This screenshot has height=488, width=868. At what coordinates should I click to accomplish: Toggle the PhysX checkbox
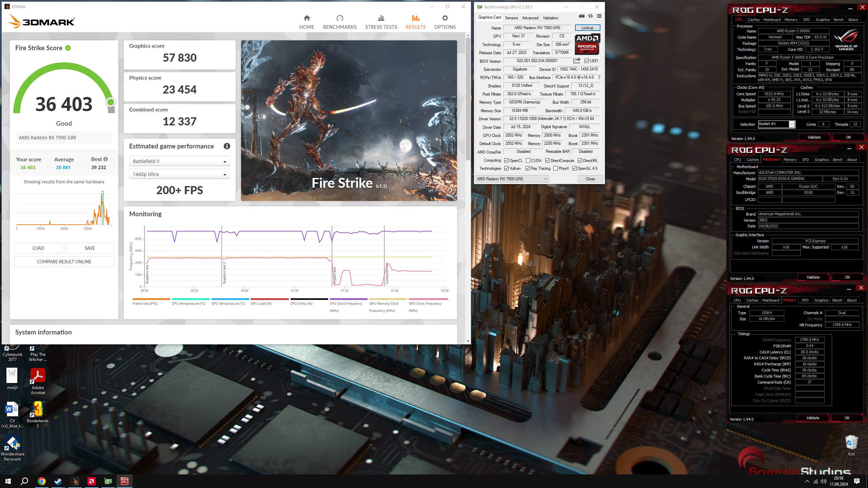[555, 168]
